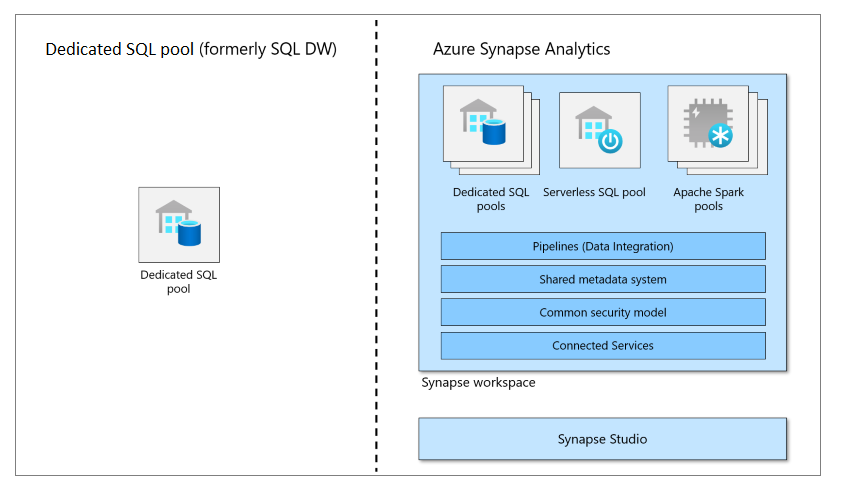Click the Common security model bar
The image size is (844, 488).
pos(603,312)
